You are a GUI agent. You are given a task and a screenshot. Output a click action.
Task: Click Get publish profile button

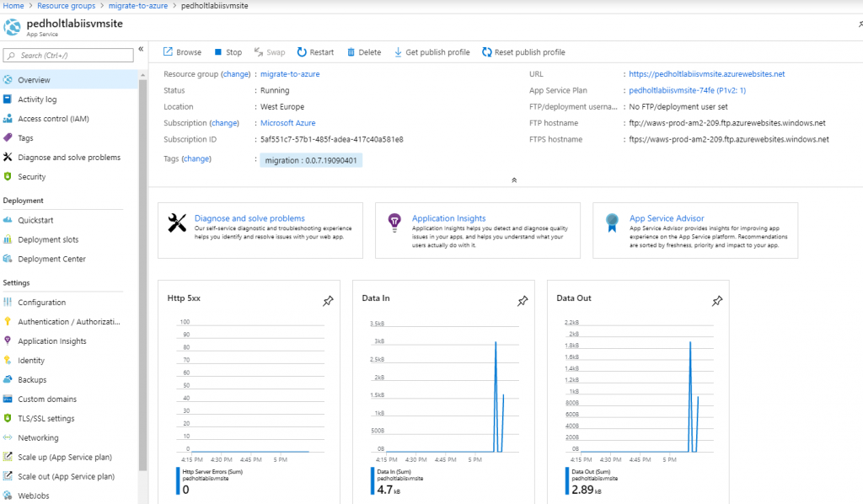432,52
